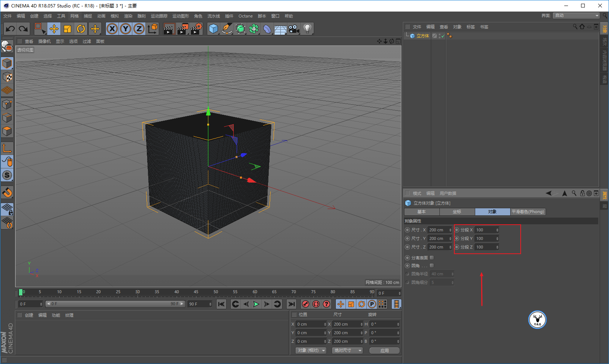Select the Rotate tool

pos(81,29)
